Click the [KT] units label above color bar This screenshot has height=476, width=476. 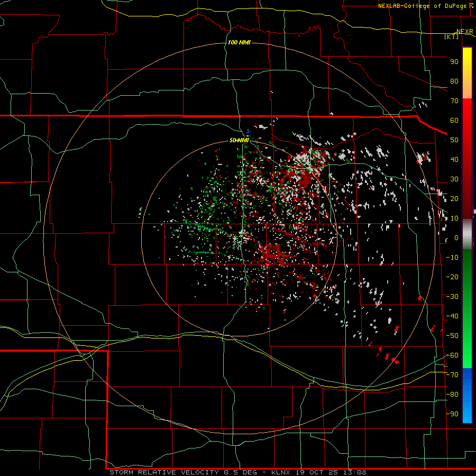click(x=452, y=36)
